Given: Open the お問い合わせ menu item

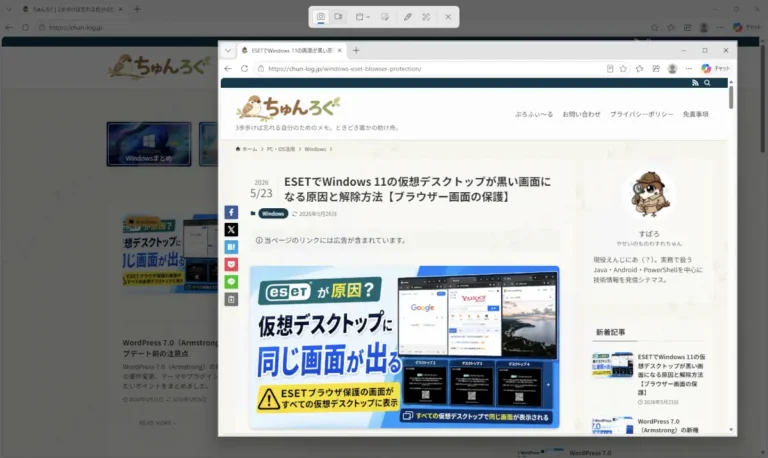Looking at the screenshot, I should [x=581, y=114].
